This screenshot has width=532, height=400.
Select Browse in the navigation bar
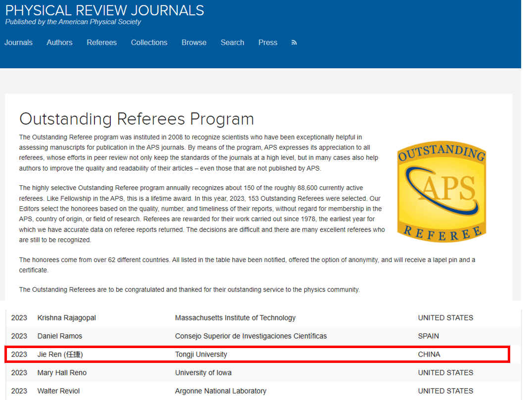coord(193,43)
